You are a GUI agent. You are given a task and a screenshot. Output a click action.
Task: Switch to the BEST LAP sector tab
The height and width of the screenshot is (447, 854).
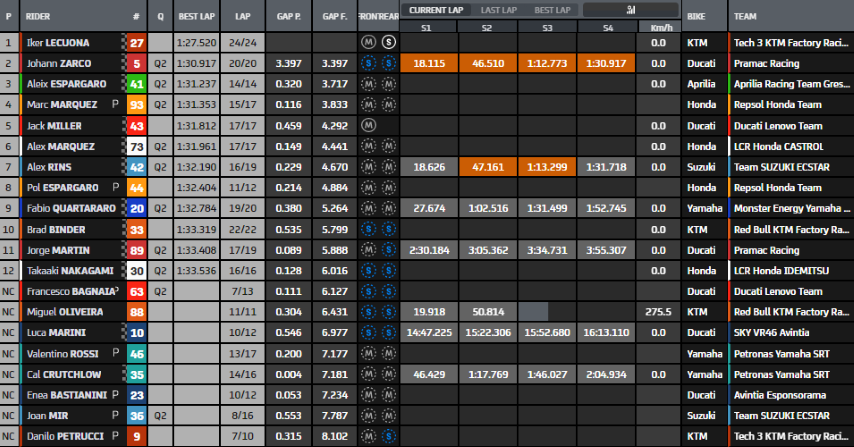pyautogui.click(x=552, y=10)
